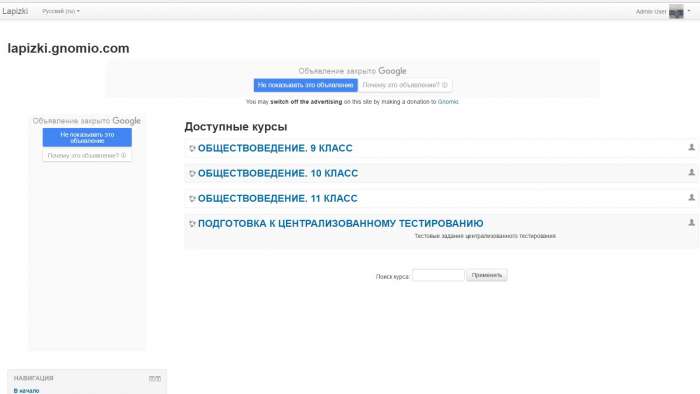Click the course icon beside ОБЩЕСТВОВЕДЕНИЕ. 11 КЛАСС
The image size is (700, 394).
[x=192, y=199]
